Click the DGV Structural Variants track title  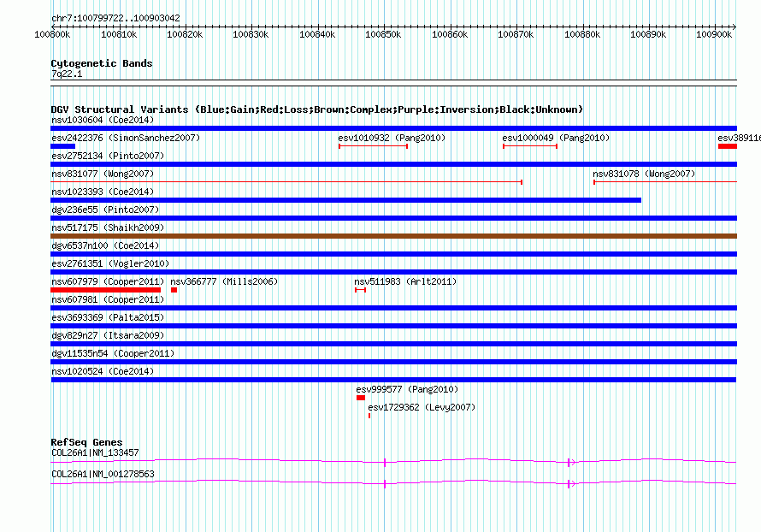coord(316,109)
